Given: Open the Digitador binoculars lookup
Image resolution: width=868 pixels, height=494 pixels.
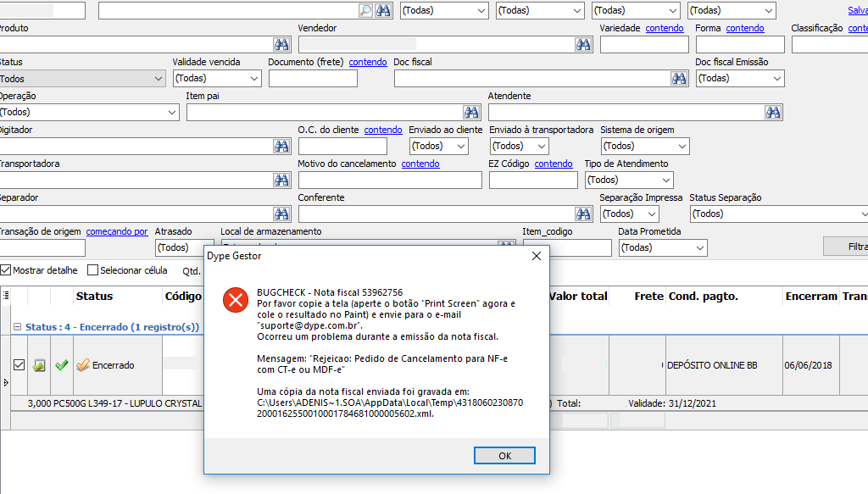Looking at the screenshot, I should [x=281, y=146].
